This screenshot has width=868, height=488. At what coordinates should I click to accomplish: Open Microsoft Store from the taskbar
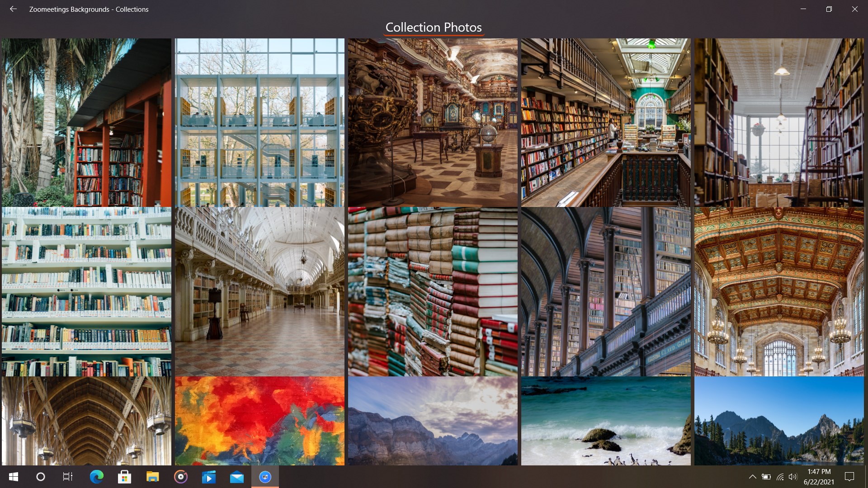(x=124, y=477)
